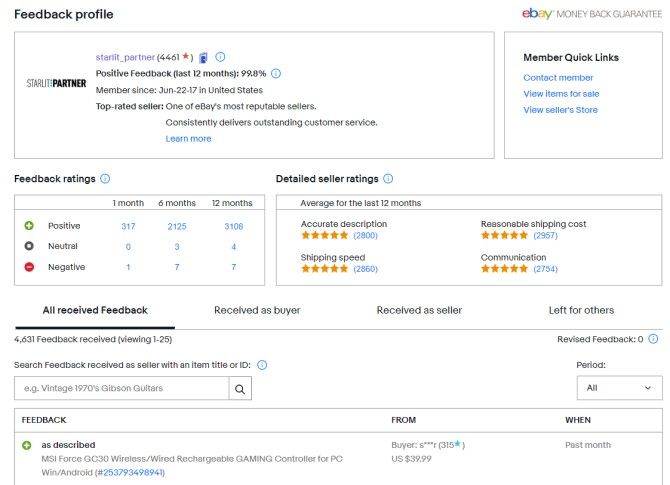
Task: Click info icon beside Revised Feedback
Action: tap(656, 340)
